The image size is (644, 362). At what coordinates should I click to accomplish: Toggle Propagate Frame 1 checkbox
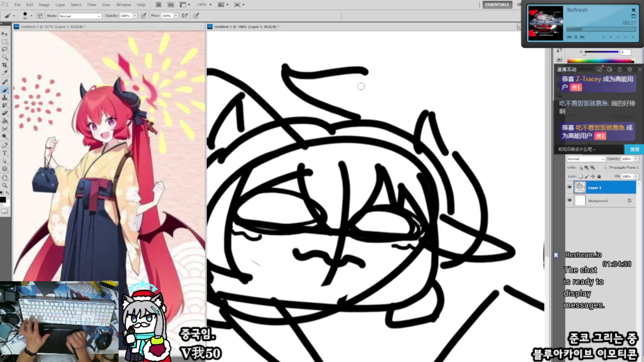tap(607, 167)
